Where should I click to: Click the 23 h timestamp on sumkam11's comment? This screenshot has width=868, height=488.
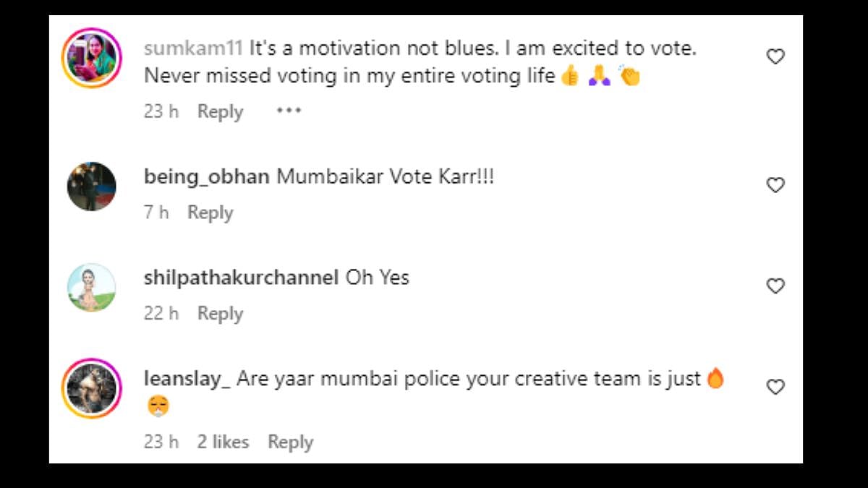point(161,112)
